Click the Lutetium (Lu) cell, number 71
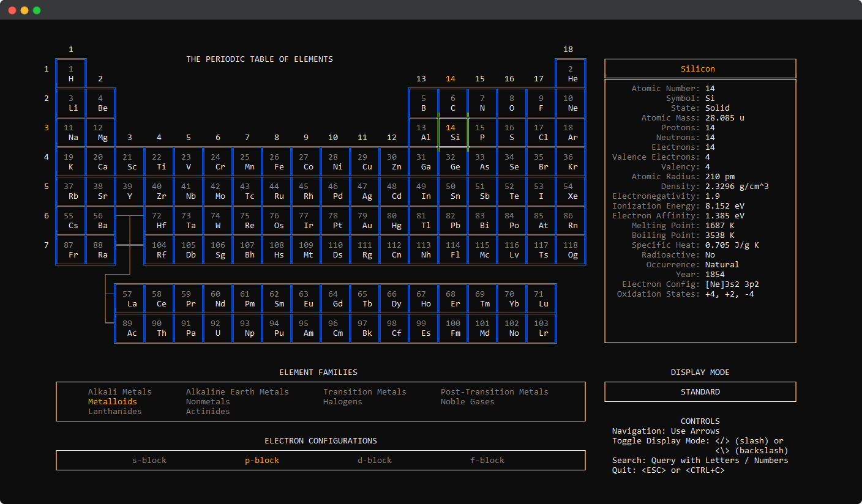 tap(541, 298)
